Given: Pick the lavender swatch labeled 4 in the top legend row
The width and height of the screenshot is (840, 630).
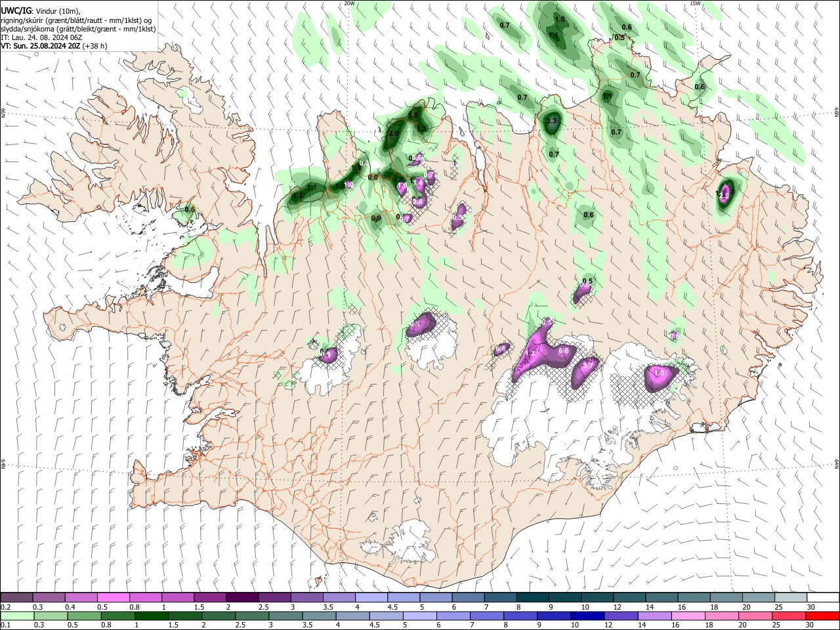Looking at the screenshot, I should coord(370,598).
